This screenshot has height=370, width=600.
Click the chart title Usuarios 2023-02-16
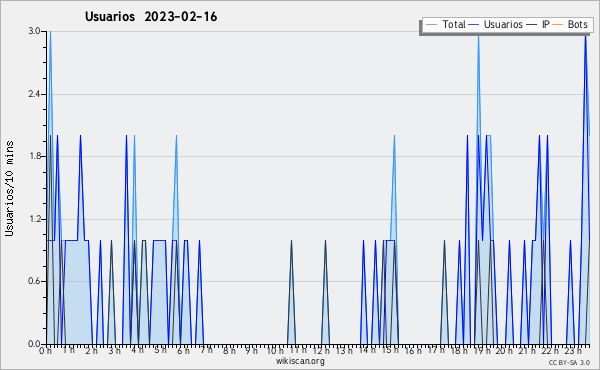pos(151,17)
